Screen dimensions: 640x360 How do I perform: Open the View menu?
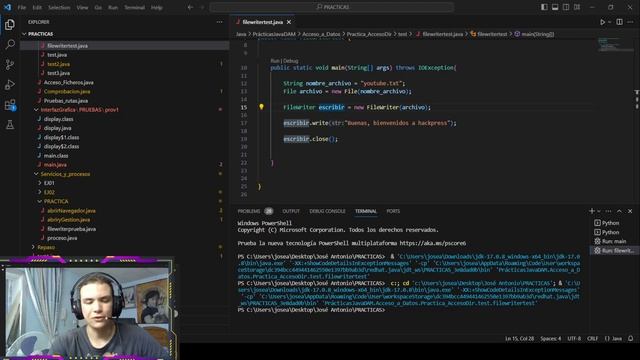pos(82,7)
